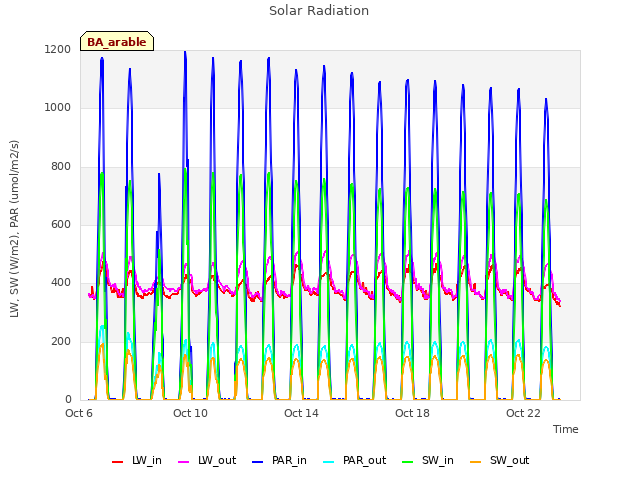Screen dimensions: 640x480
Task: Click the PAR_in legend label
Action: click(x=289, y=460)
